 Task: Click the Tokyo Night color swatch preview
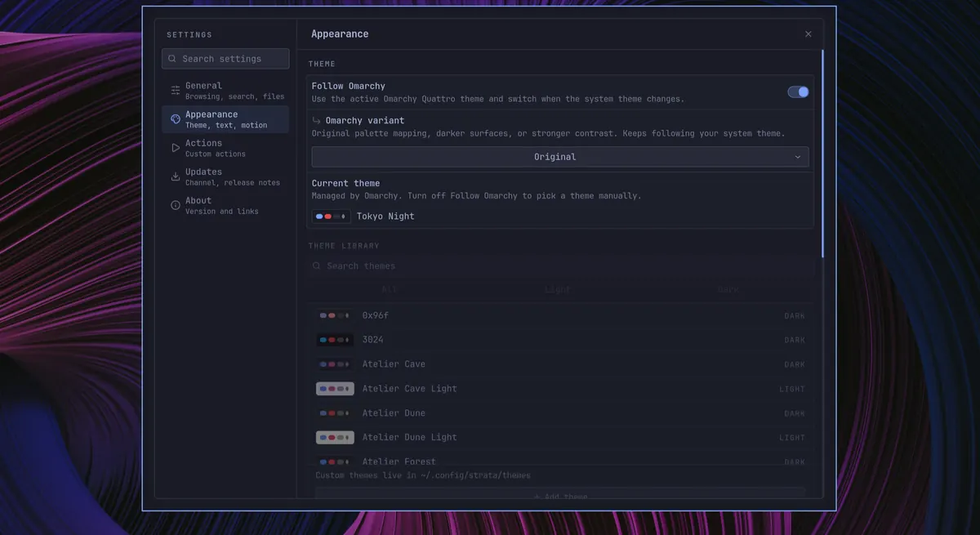pos(332,216)
